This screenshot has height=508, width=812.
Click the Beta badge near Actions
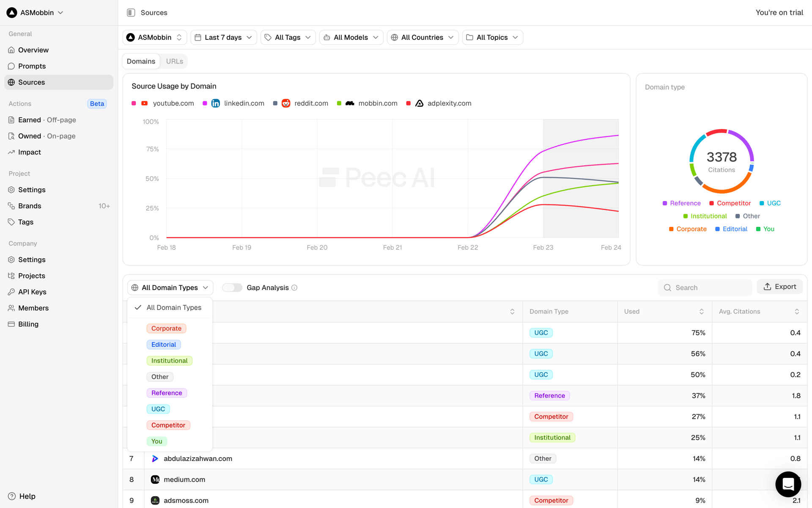97,104
